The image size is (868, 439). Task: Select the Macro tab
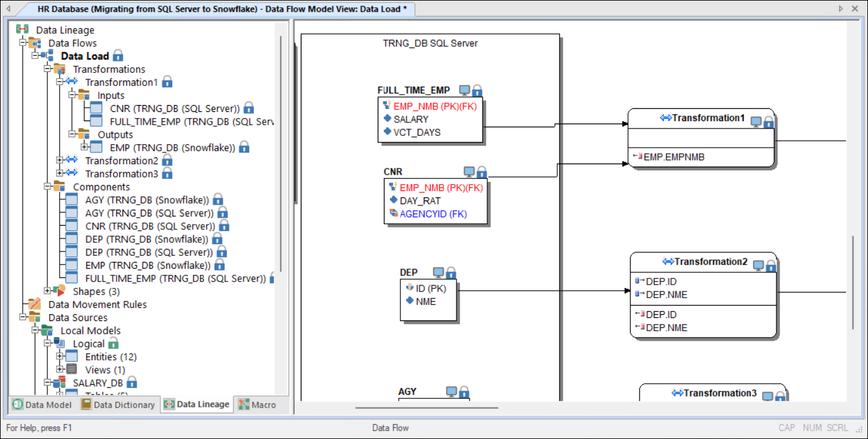click(257, 405)
